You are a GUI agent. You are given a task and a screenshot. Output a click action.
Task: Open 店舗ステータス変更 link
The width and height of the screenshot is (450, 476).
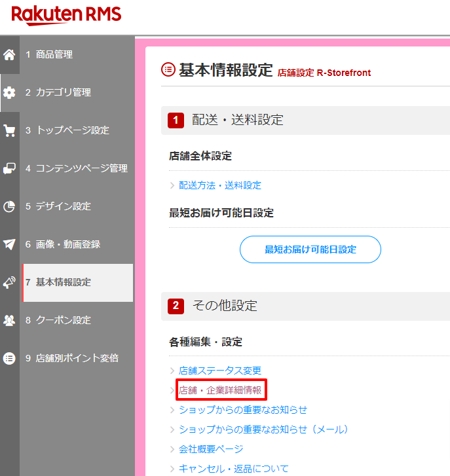220,371
